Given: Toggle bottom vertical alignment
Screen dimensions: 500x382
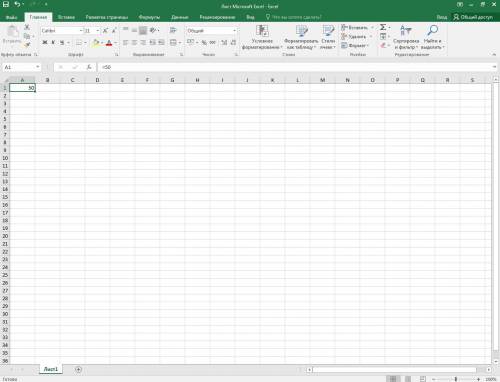Looking at the screenshot, I should pyautogui.click(x=143, y=31).
